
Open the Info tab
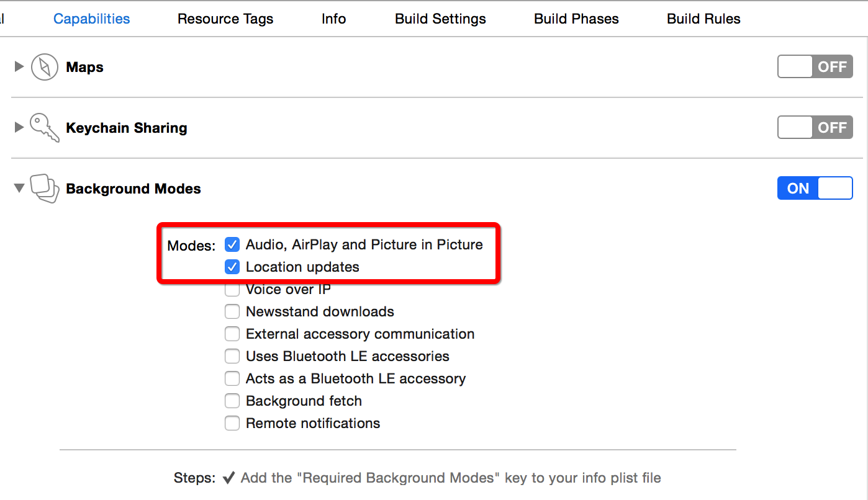click(333, 19)
